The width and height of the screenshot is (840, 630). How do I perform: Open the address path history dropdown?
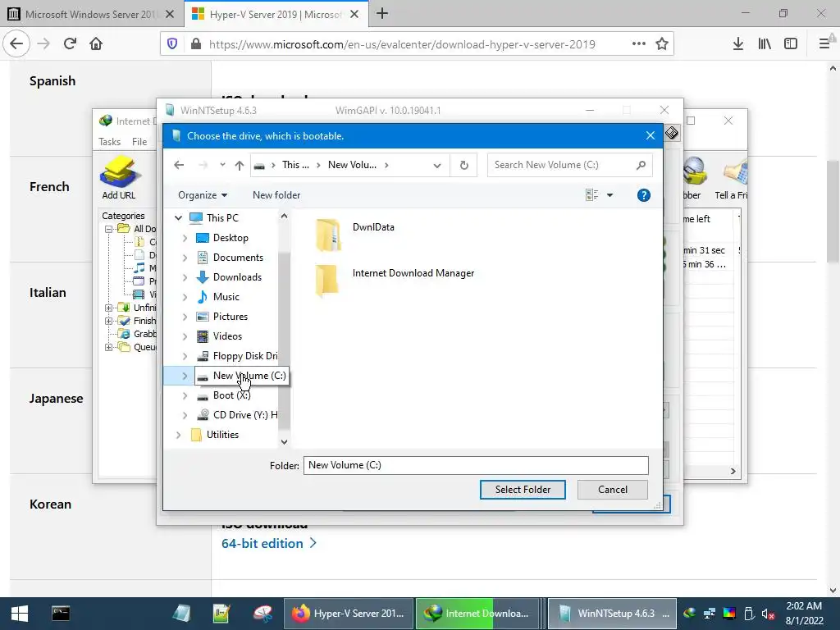437,166
